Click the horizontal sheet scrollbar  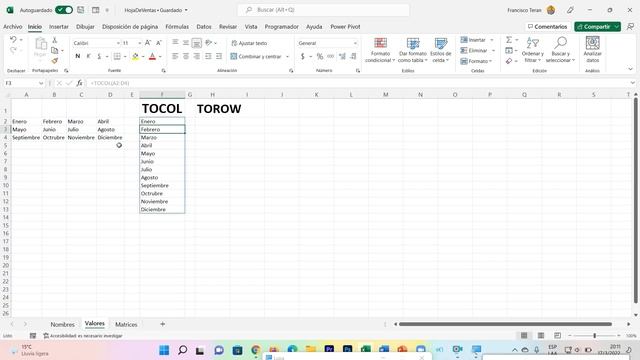(x=505, y=324)
